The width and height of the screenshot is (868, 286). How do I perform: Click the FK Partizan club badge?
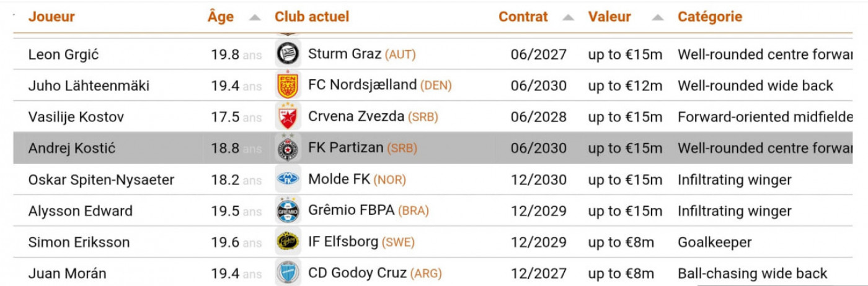tap(288, 149)
